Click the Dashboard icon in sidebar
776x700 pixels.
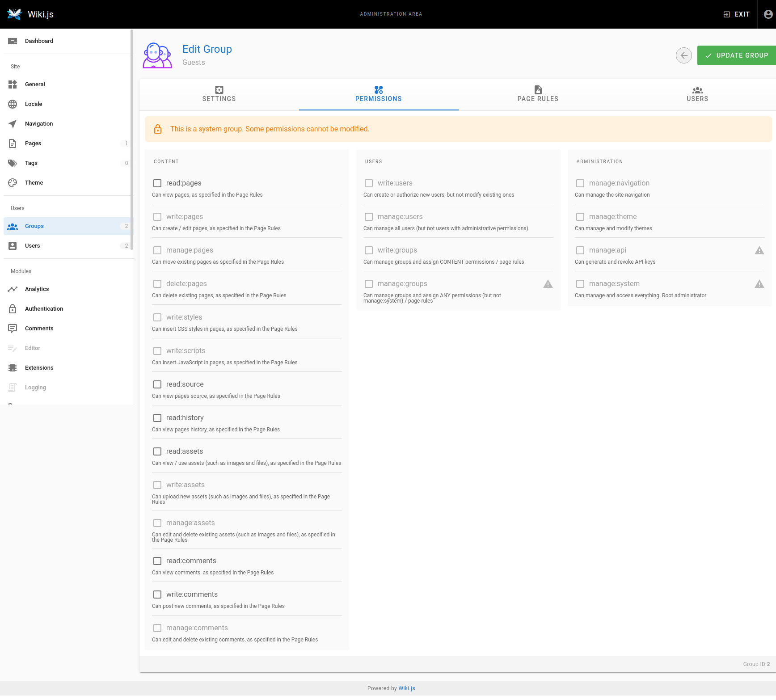[x=13, y=41]
